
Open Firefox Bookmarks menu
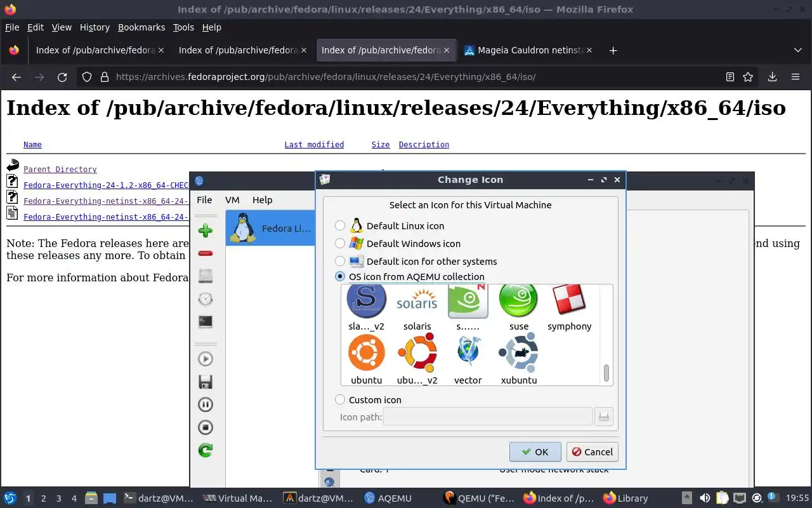pyautogui.click(x=141, y=27)
